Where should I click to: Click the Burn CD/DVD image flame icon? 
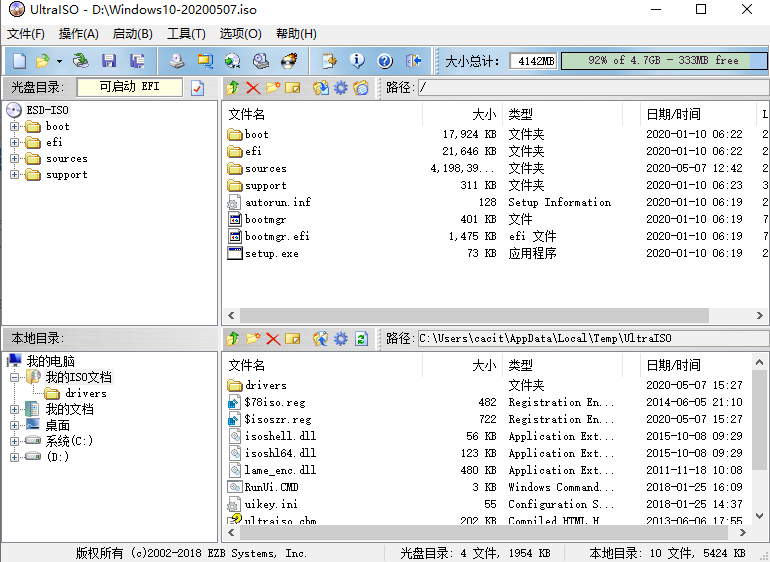tap(289, 61)
